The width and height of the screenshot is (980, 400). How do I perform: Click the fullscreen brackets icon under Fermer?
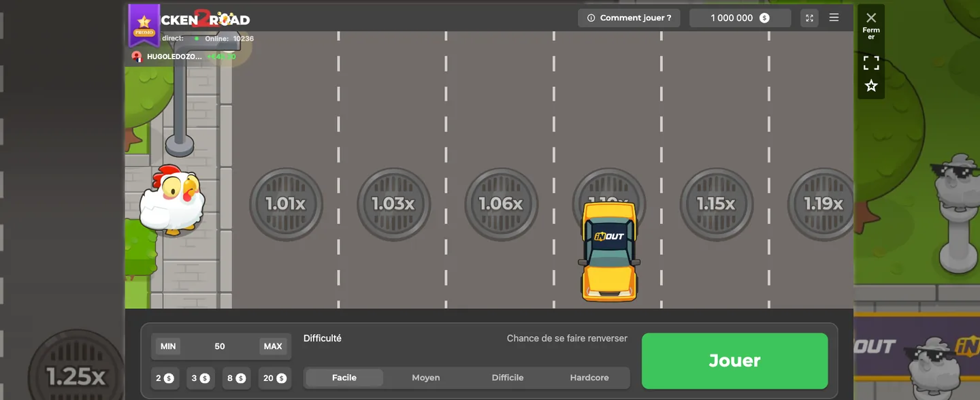(871, 63)
